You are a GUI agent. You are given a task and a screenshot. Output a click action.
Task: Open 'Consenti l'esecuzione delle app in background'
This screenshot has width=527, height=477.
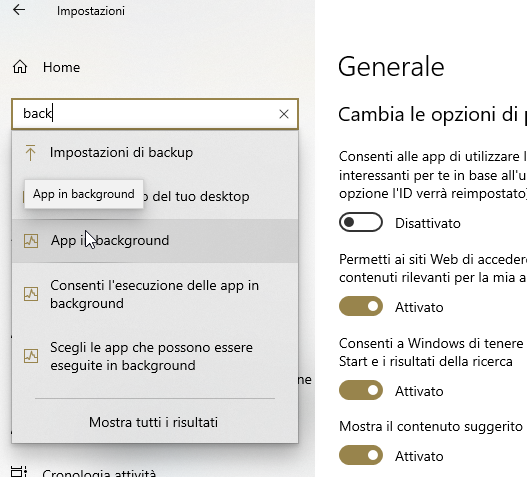pos(155,294)
